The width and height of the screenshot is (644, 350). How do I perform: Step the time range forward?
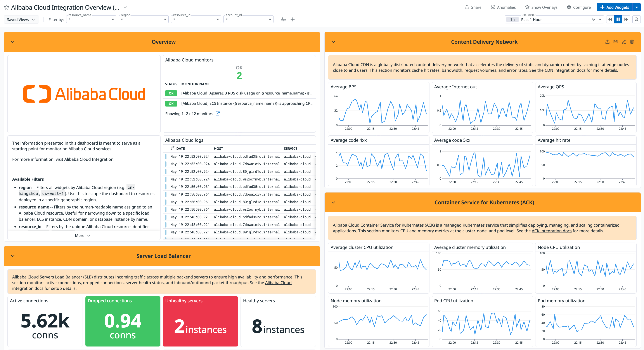click(x=626, y=19)
